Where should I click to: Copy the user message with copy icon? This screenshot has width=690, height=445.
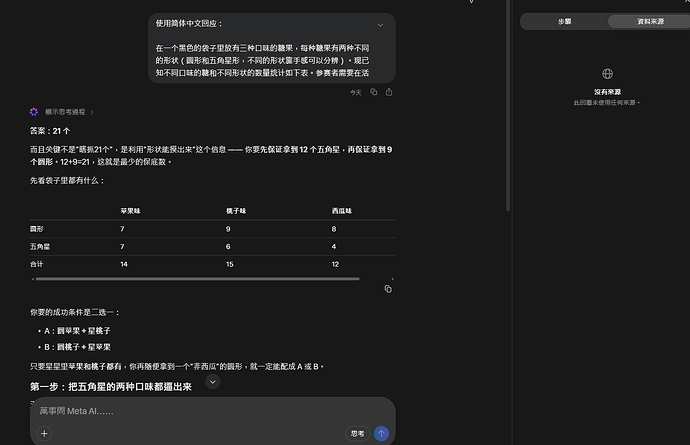coord(374,92)
